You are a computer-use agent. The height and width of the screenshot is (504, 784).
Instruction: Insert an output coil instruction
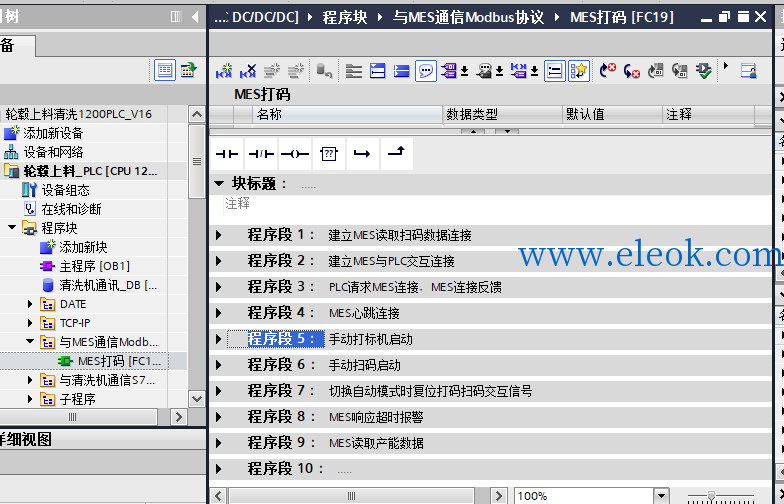[x=295, y=154]
